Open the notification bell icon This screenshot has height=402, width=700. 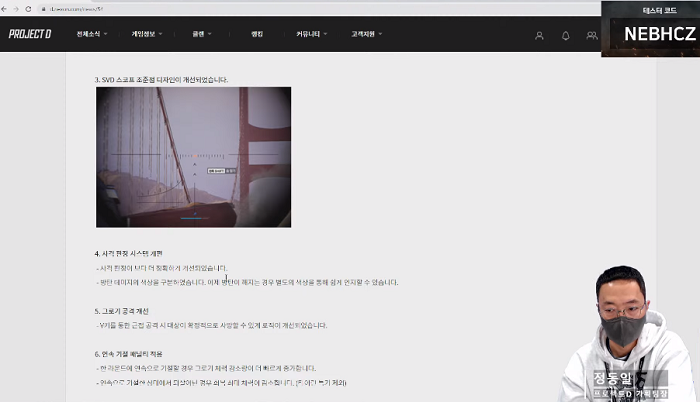(x=566, y=35)
